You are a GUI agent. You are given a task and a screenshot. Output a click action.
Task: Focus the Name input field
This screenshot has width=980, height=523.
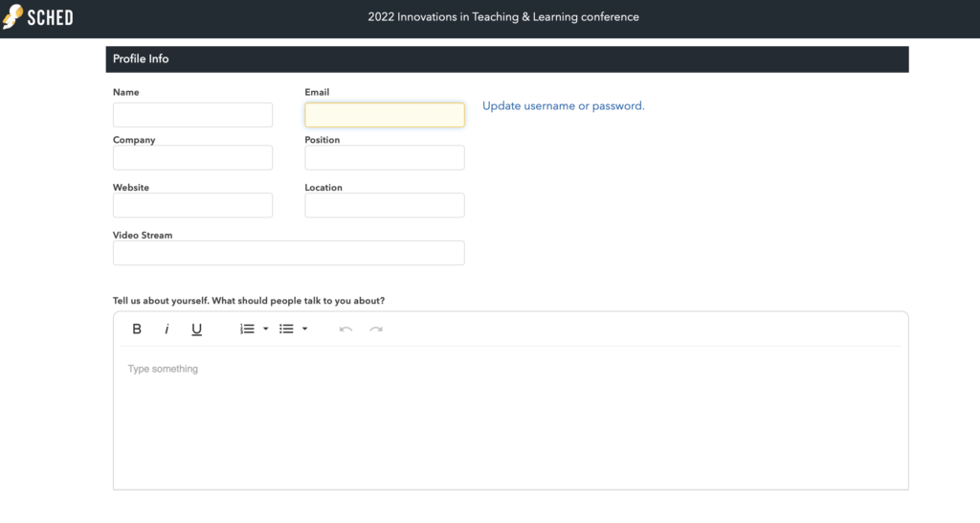192,115
